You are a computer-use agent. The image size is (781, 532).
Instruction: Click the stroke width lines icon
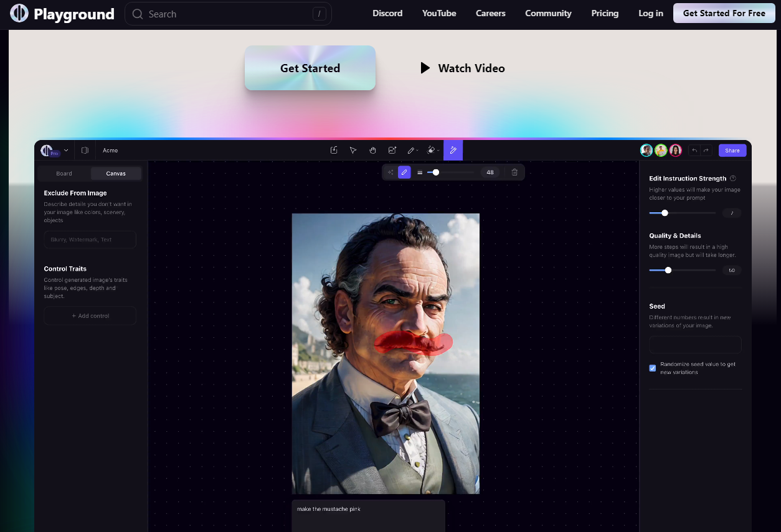(x=420, y=172)
